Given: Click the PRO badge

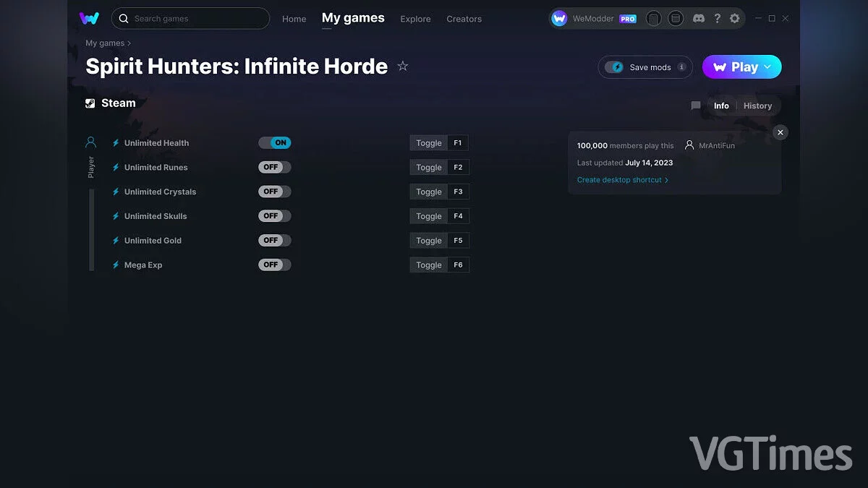Looking at the screenshot, I should click(628, 19).
